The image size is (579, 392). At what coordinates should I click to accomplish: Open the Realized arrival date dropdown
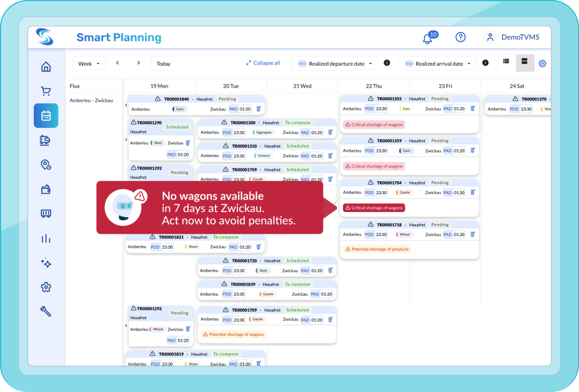pyautogui.click(x=437, y=64)
